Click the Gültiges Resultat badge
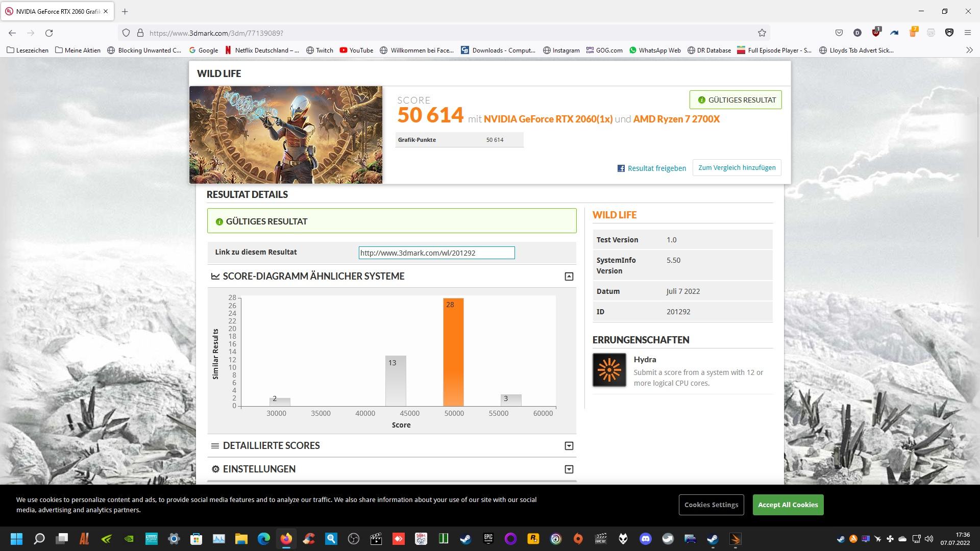 tap(736, 100)
